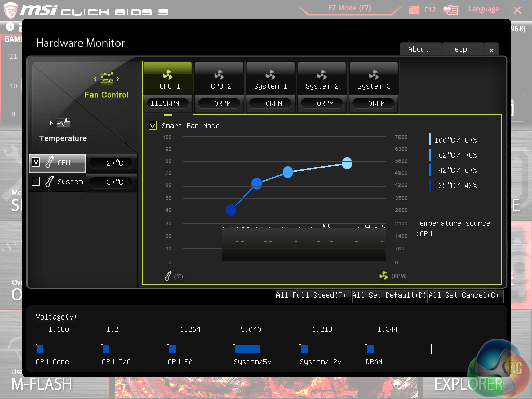Switch to EZ Mode (F7) in BIOS

click(350, 8)
